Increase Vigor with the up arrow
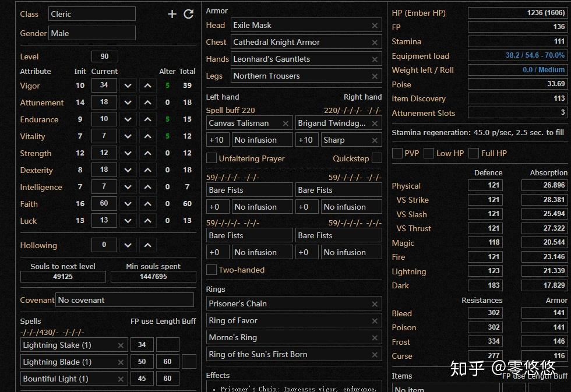This screenshot has height=392, width=571. (147, 86)
